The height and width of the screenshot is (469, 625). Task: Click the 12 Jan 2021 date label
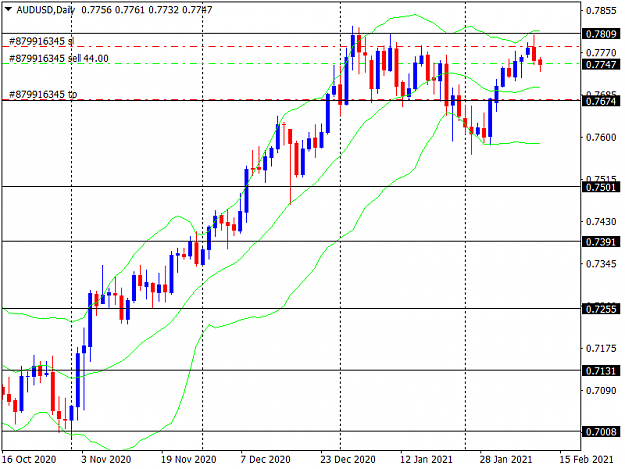(x=426, y=459)
